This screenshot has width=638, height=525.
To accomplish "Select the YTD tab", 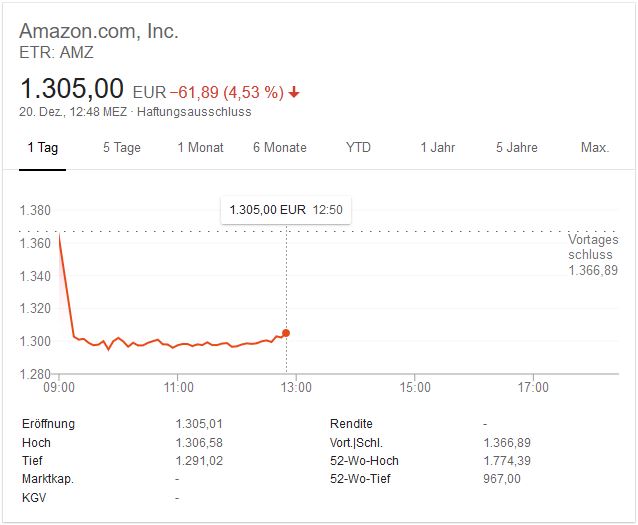I will pos(358,148).
